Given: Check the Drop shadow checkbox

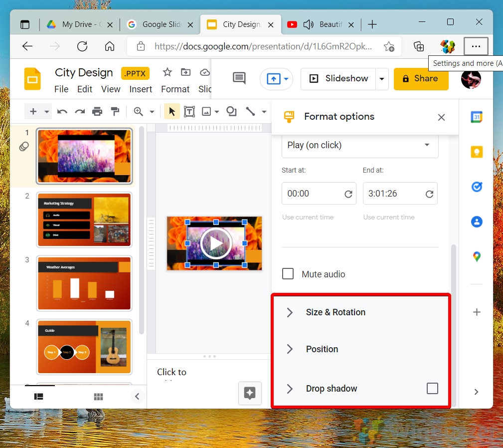Looking at the screenshot, I should point(432,388).
